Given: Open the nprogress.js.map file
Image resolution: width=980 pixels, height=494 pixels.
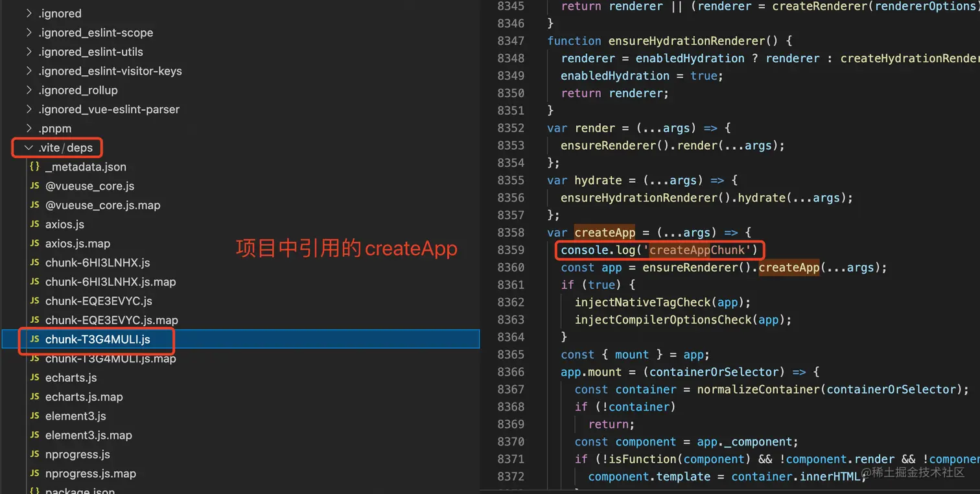Looking at the screenshot, I should [x=91, y=473].
